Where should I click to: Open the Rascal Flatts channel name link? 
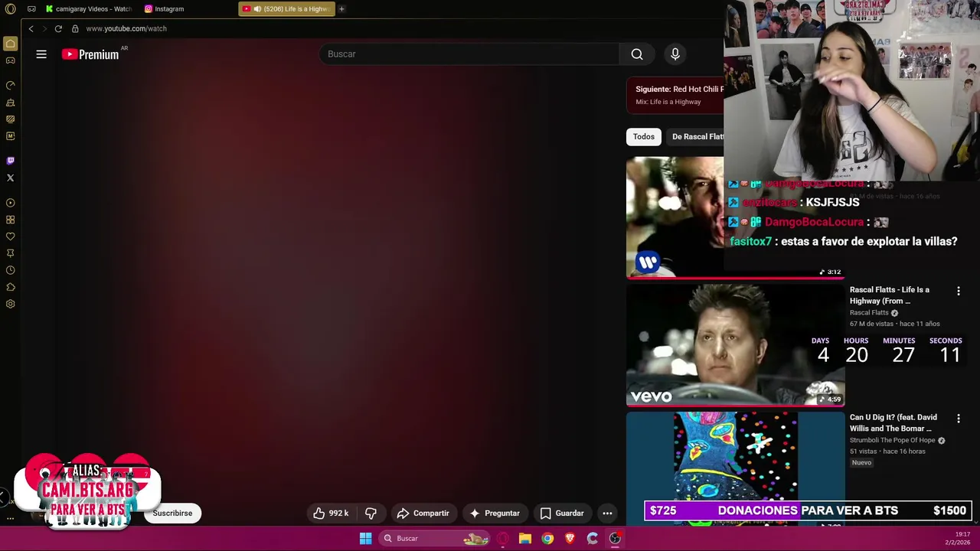click(869, 313)
